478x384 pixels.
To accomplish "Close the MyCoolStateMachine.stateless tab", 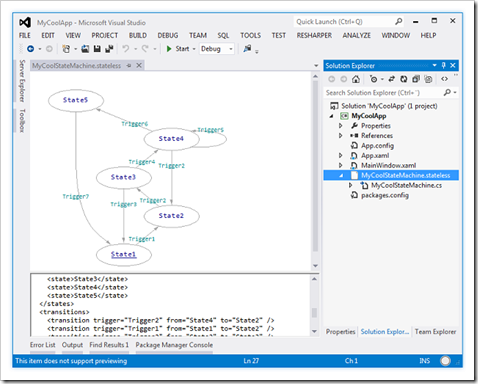I will 139,66.
